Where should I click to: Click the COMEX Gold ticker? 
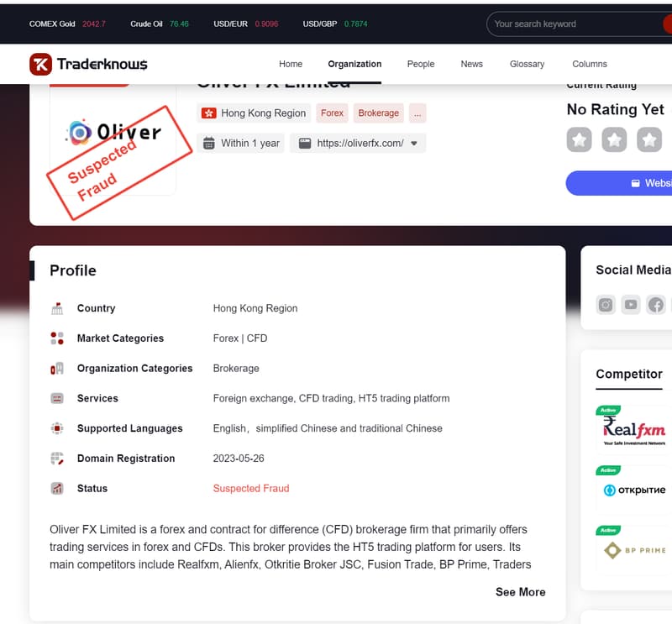tap(67, 24)
